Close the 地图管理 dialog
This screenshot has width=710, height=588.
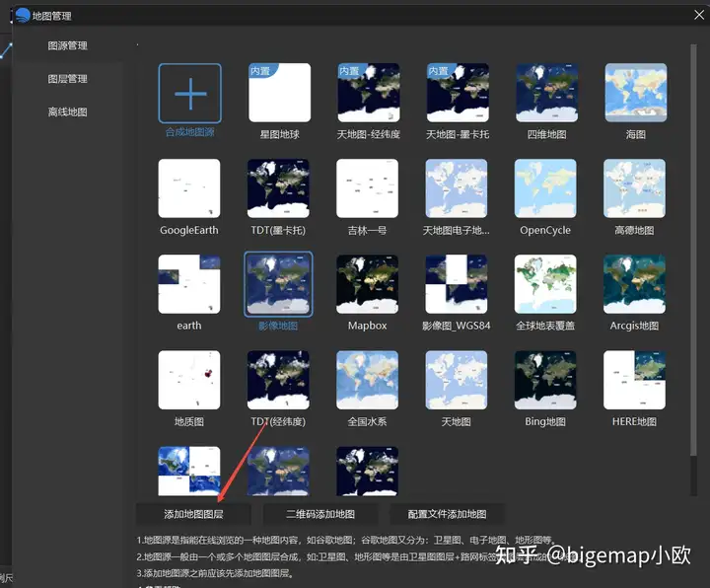point(699,15)
